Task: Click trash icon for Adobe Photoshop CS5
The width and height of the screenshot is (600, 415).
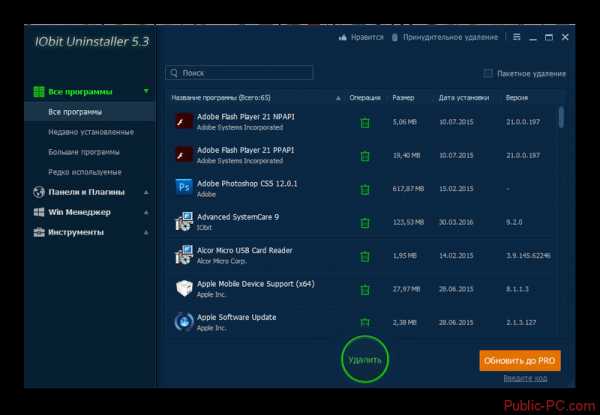Action: click(365, 189)
